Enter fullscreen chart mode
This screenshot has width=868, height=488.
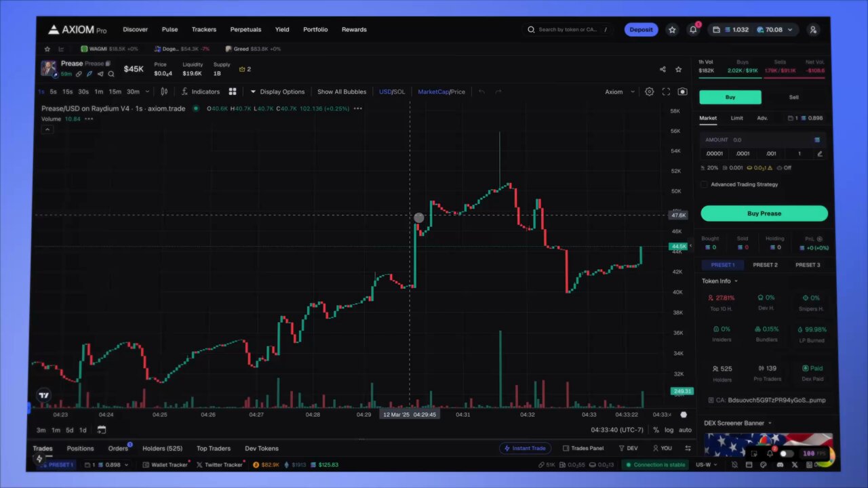(x=666, y=91)
